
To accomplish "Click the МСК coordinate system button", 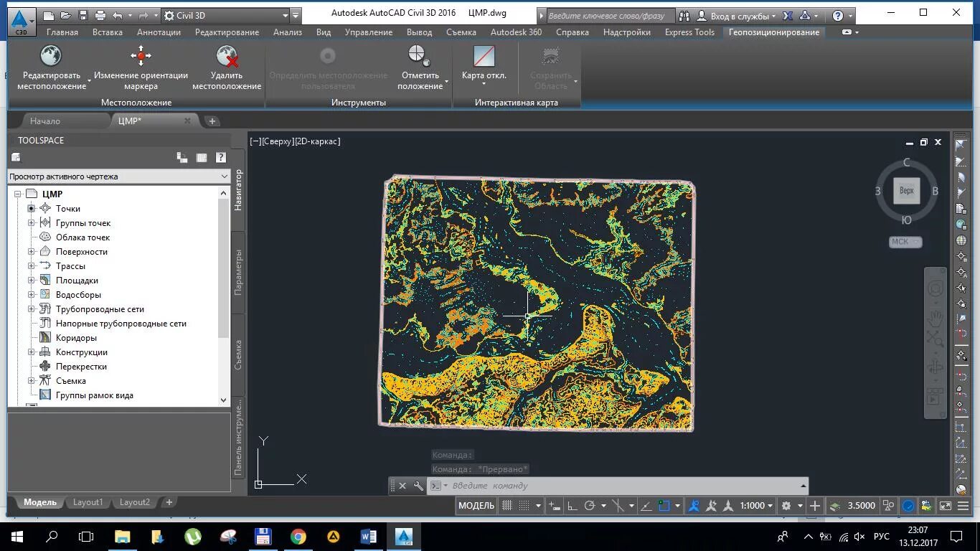I will [x=905, y=242].
